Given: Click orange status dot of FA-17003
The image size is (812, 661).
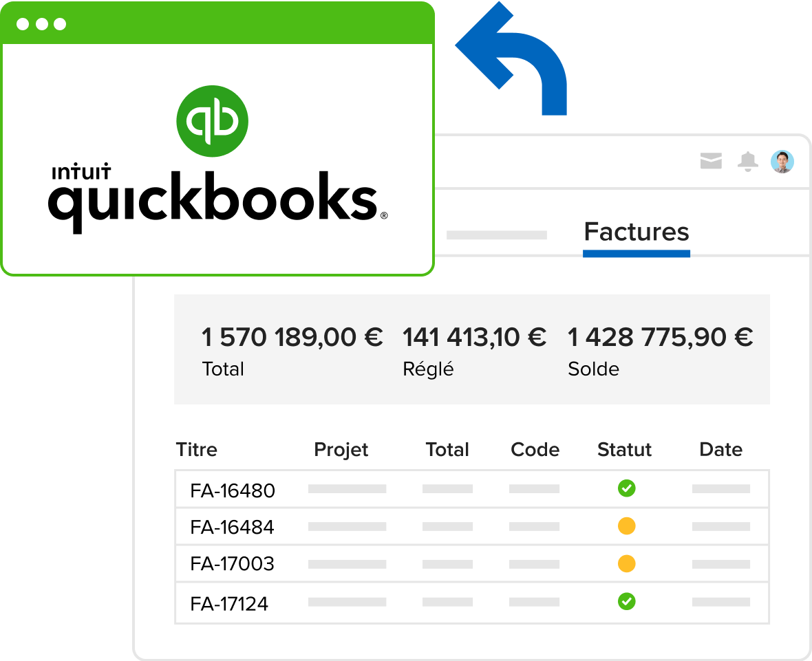Looking at the screenshot, I should pyautogui.click(x=626, y=563).
